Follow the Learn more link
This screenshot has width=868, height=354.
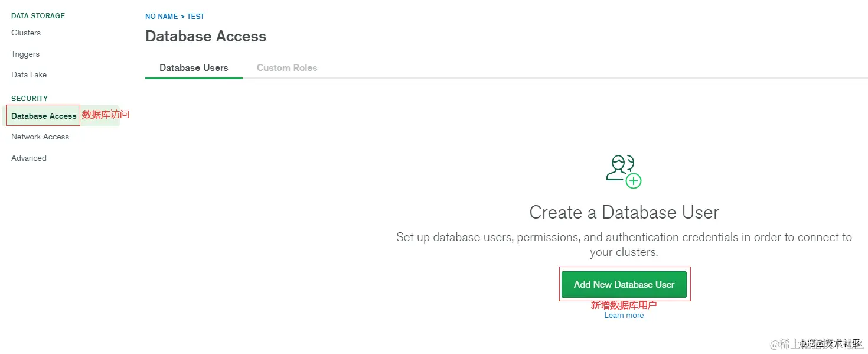[x=624, y=316]
